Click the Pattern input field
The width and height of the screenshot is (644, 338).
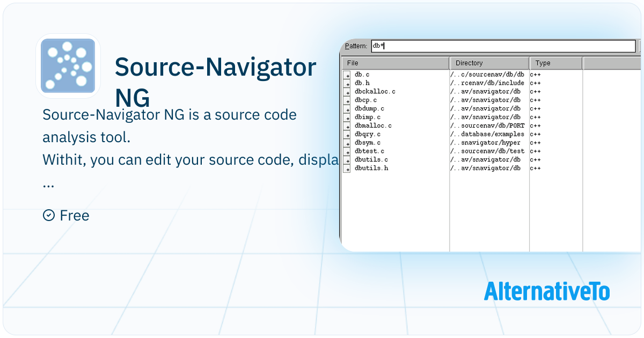tap(503, 46)
